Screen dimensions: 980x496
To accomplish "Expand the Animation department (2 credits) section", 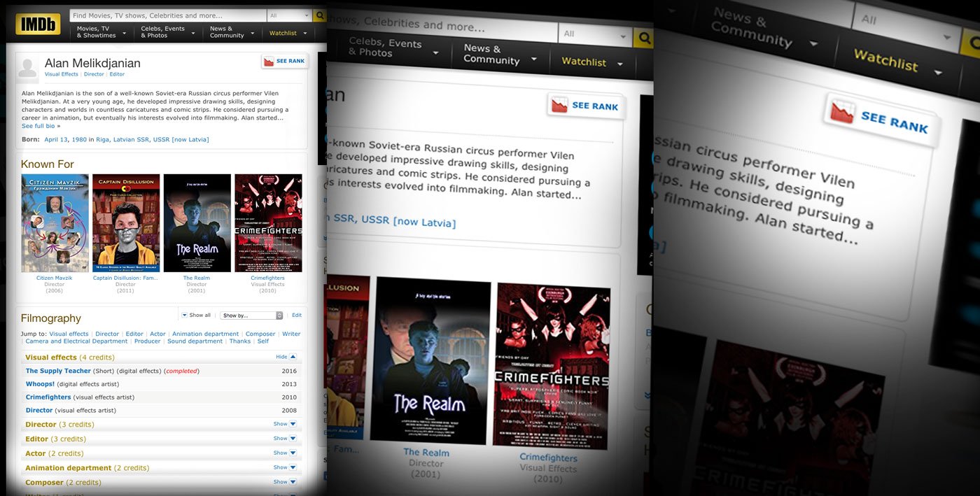I will point(285,467).
